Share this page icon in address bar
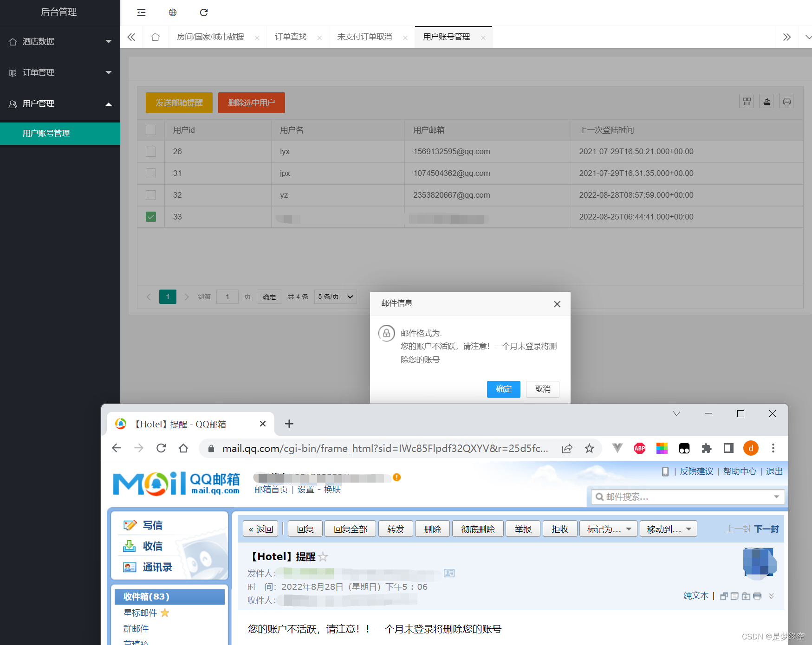The width and height of the screenshot is (812, 645). [567, 448]
